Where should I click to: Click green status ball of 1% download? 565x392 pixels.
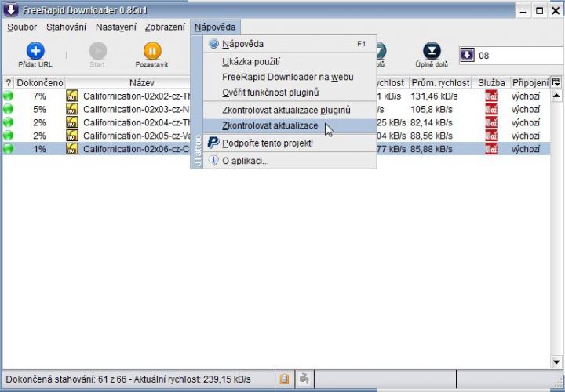[8, 149]
